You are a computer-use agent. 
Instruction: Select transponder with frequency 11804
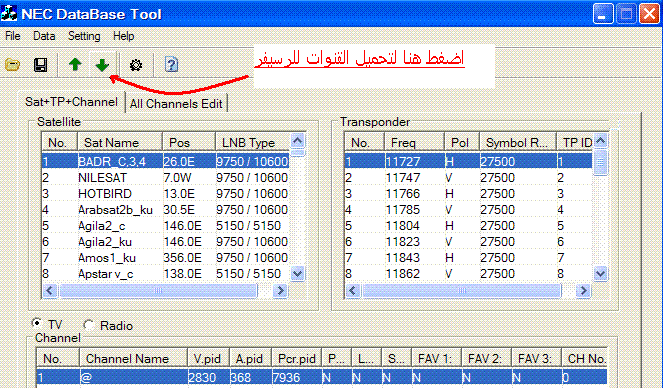pyautogui.click(x=468, y=226)
